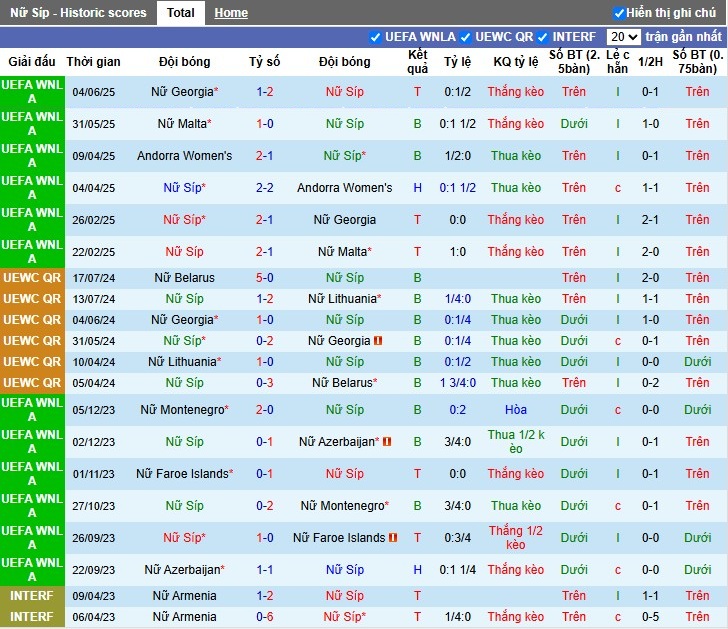728x629 pixels.
Task: Open the Nữ Belarus 5-0 match score
Action: [265, 278]
